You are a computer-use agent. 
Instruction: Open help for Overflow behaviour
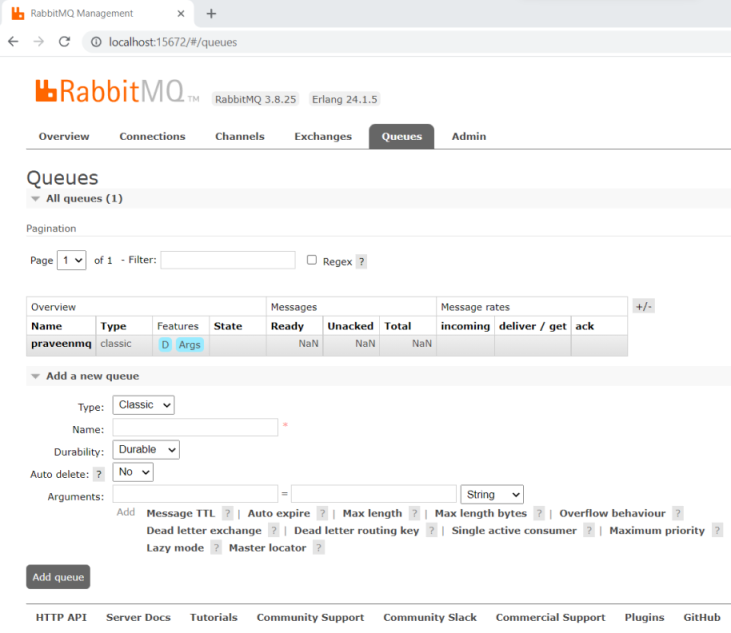coord(678,513)
